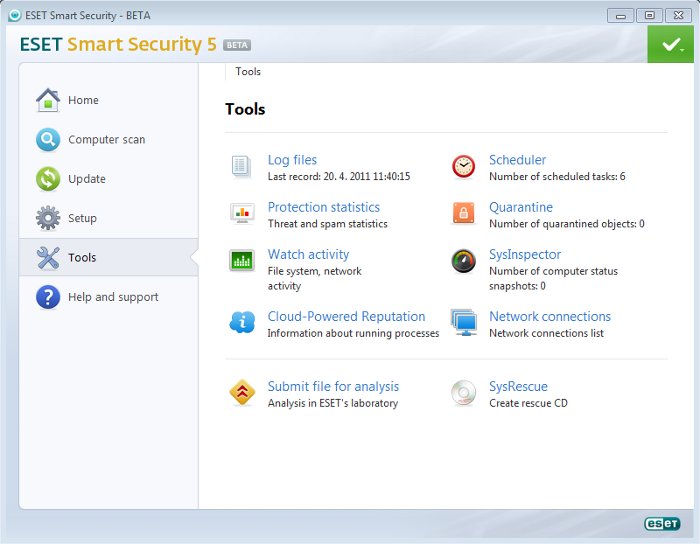Viewport: 700px width, 544px height.
Task: Click the Cloud-Powered Reputation cloud icon
Action: click(x=241, y=322)
